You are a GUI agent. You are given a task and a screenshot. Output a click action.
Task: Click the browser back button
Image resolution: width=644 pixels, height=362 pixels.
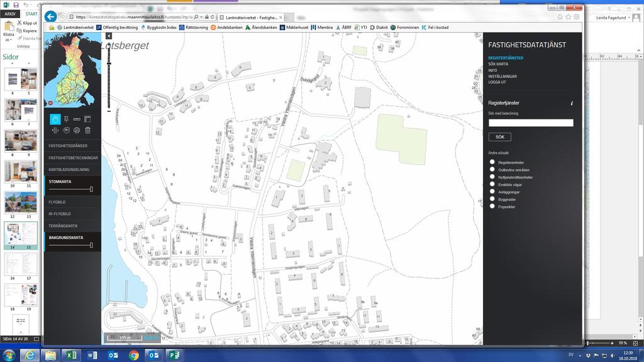pos(50,16)
